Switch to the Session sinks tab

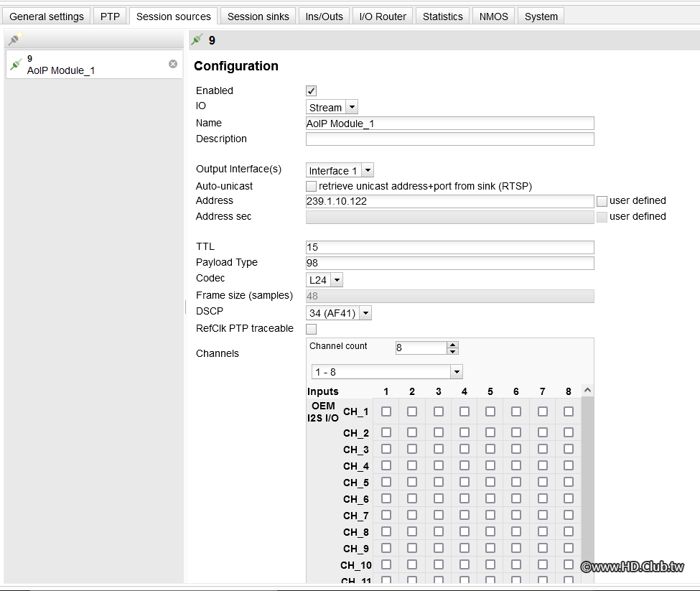tap(258, 16)
